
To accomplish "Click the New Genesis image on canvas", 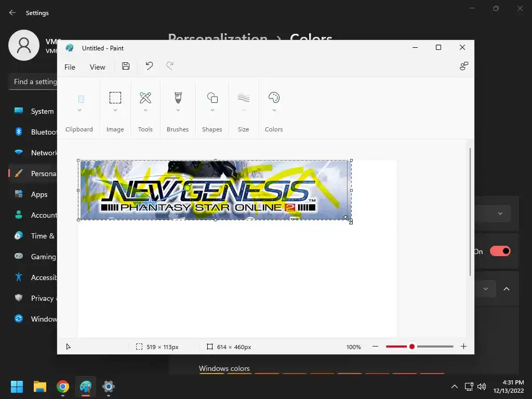I will (x=215, y=190).
